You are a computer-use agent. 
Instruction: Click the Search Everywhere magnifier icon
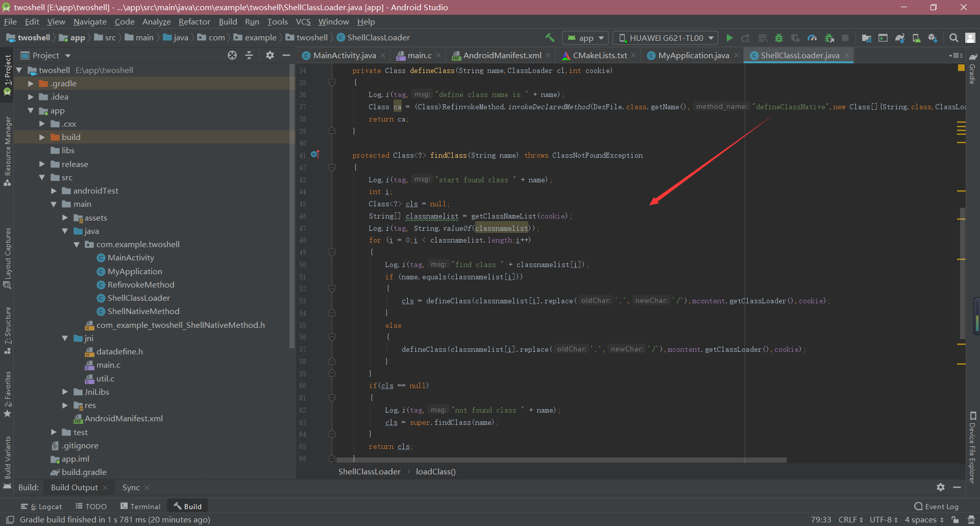point(953,38)
